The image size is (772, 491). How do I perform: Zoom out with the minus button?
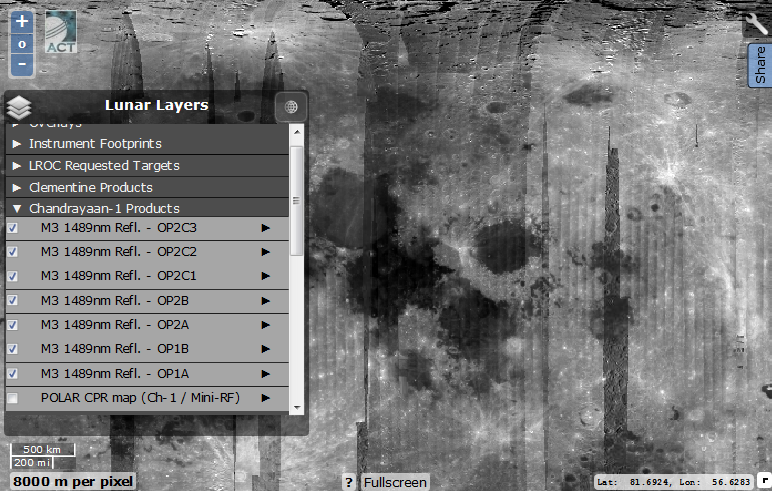pyautogui.click(x=22, y=65)
